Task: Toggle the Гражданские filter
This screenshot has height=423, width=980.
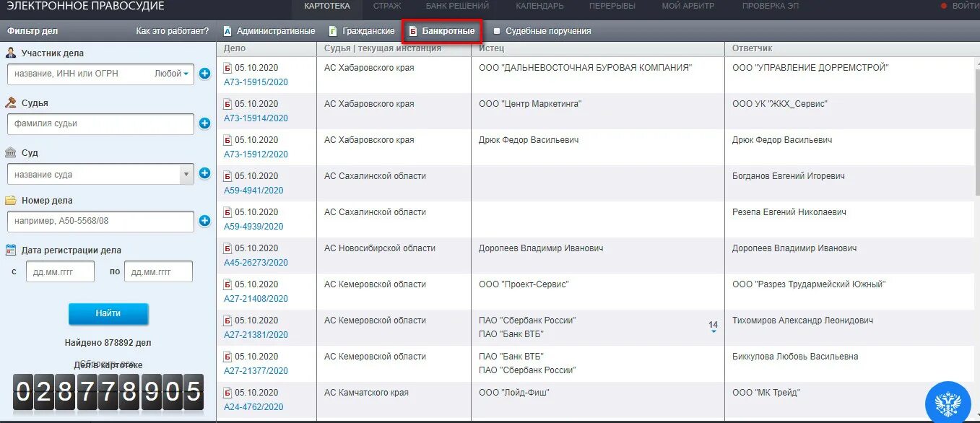Action: pos(361,31)
